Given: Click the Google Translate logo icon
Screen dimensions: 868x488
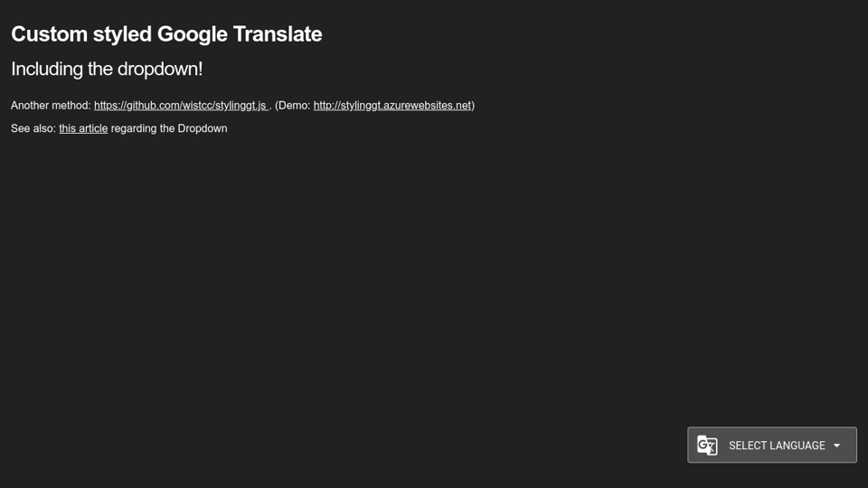Looking at the screenshot, I should 707,446.
